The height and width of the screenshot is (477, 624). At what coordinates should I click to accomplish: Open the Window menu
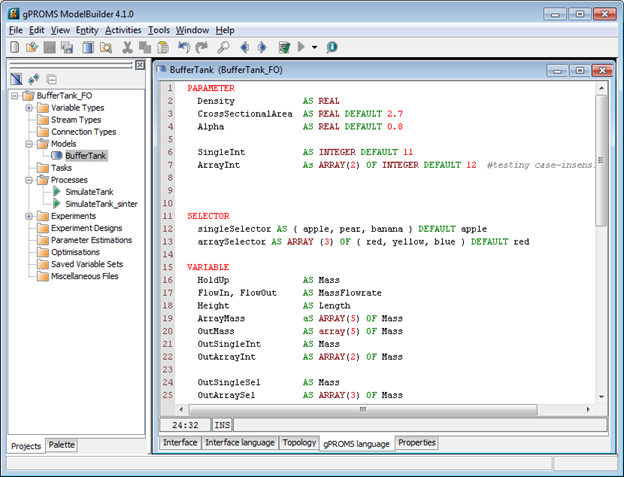pyautogui.click(x=192, y=30)
